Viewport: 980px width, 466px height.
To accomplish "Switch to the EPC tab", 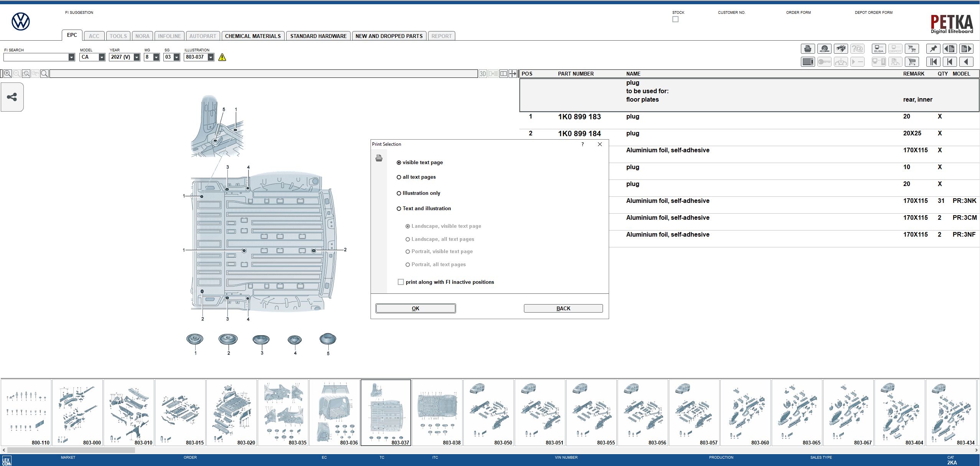I will [72, 35].
